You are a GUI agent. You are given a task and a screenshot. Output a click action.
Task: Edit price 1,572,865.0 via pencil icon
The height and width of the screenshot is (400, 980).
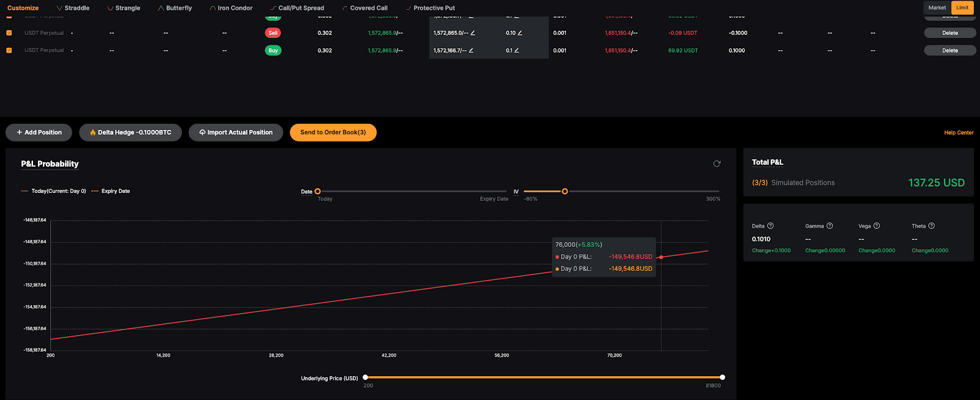473,33
